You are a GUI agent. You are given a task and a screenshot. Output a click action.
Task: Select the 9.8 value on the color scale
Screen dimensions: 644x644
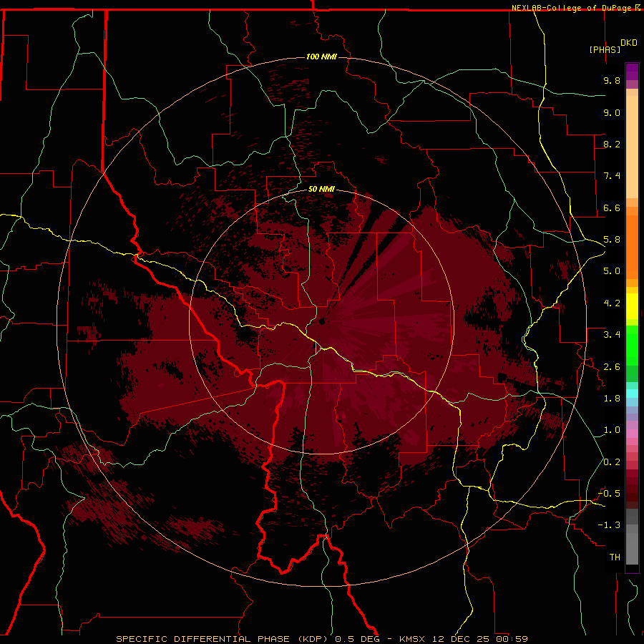612,80
